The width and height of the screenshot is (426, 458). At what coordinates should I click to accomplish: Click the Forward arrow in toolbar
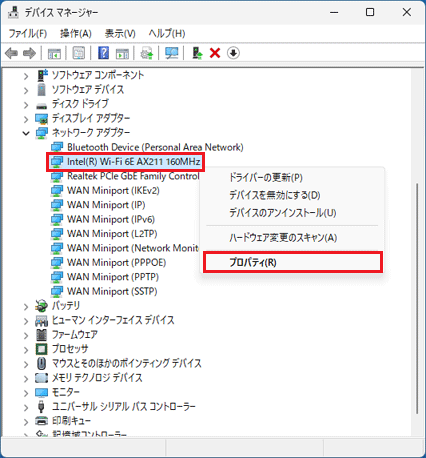(x=29, y=53)
